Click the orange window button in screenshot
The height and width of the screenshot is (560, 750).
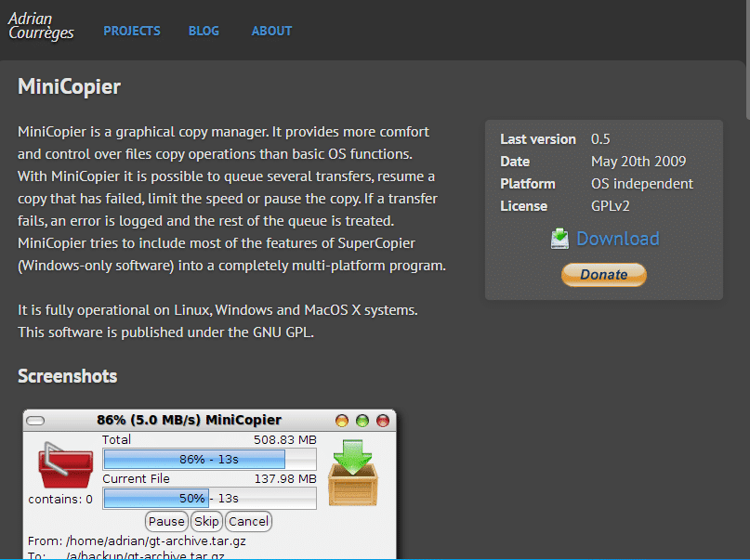(342, 421)
